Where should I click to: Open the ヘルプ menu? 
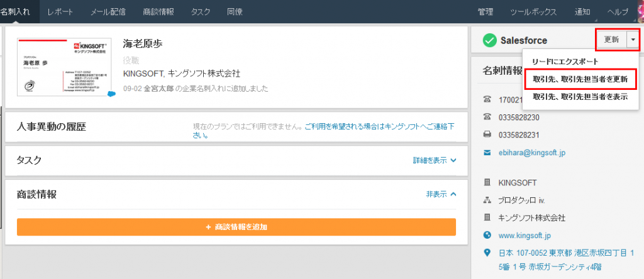618,12
